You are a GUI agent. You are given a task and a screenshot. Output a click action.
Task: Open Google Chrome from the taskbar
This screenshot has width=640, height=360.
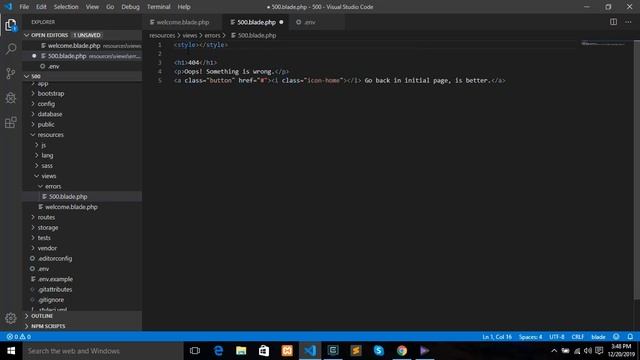pyautogui.click(x=402, y=351)
